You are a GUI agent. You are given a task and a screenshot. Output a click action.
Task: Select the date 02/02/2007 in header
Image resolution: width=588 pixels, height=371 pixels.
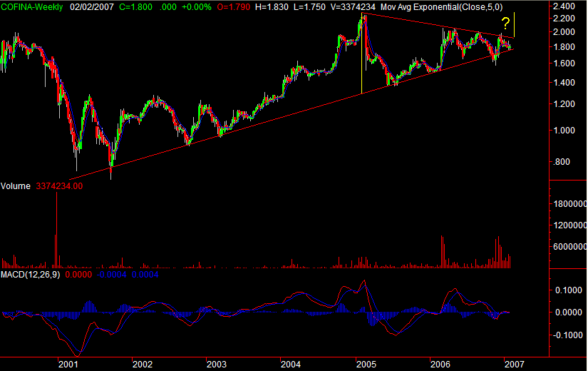(91, 6)
